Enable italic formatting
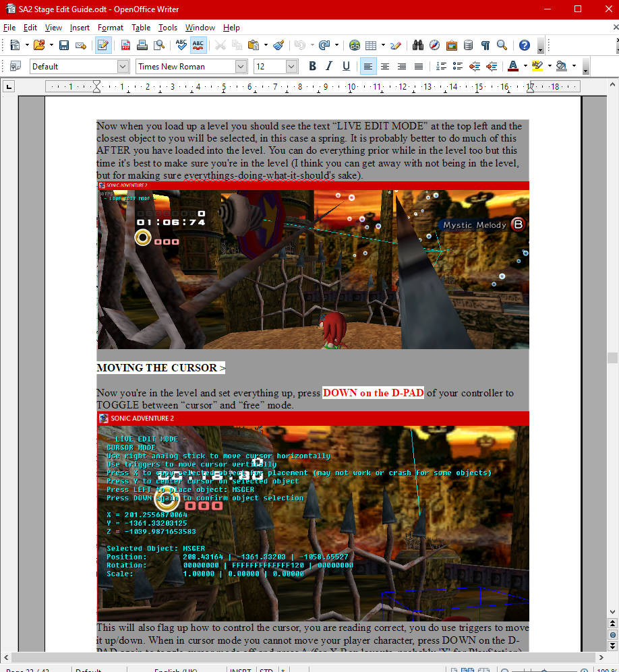This screenshot has width=619, height=672. tap(330, 66)
